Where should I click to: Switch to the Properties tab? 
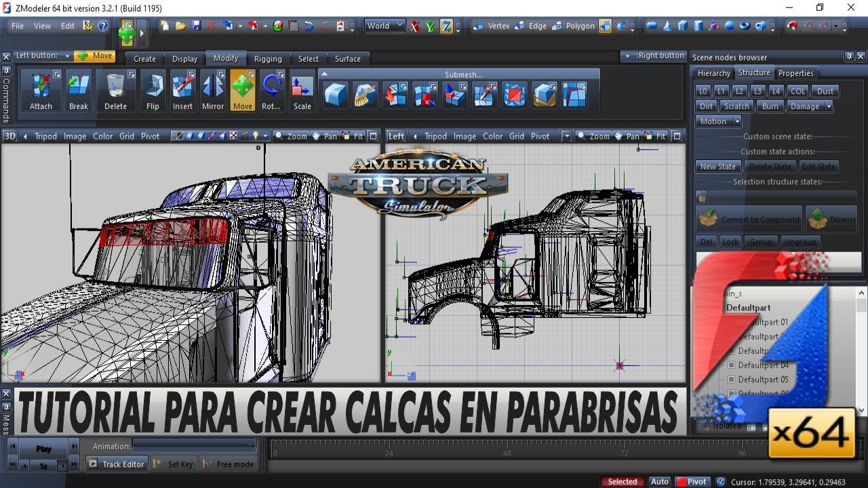tap(795, 73)
